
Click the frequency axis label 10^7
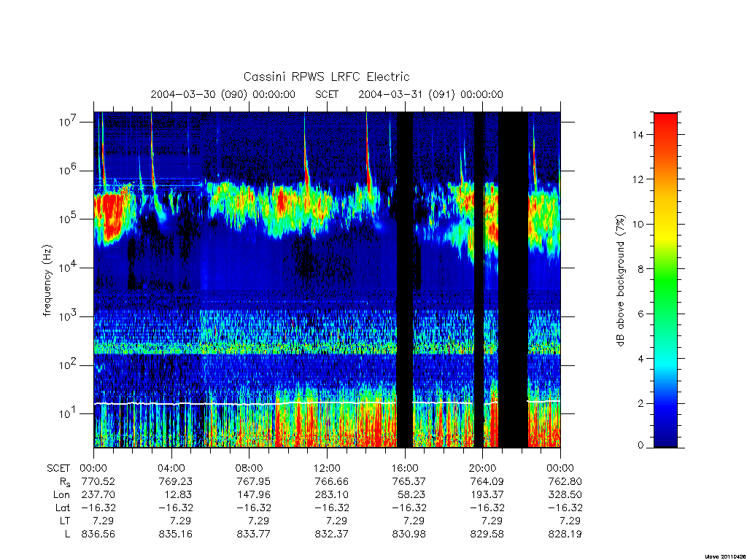click(66, 122)
